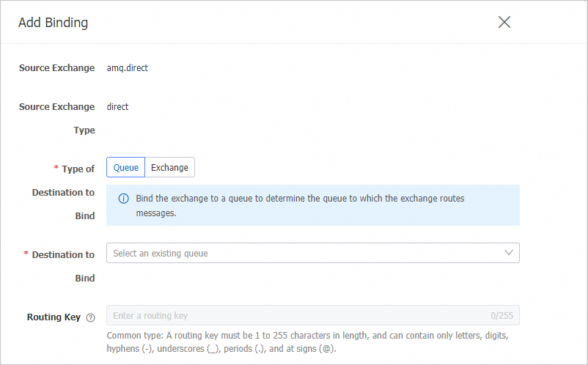Click the Routing Key help icon
The width and height of the screenshot is (588, 365).
point(90,318)
